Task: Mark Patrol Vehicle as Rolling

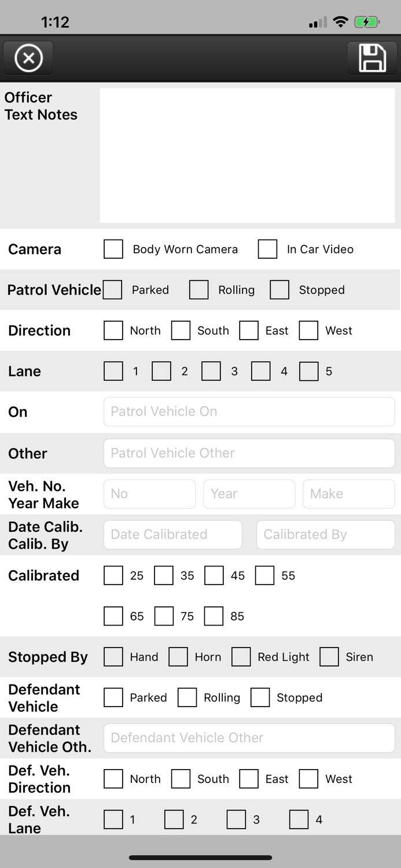Action: (198, 290)
